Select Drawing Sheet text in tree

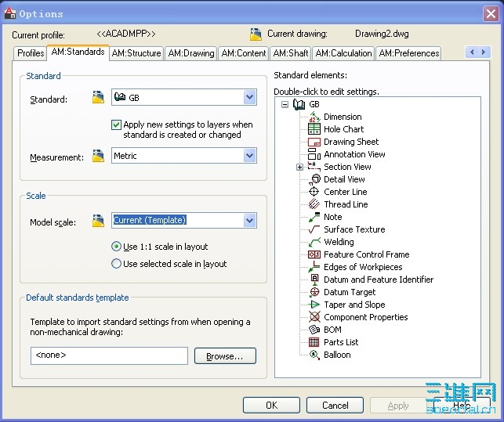[x=351, y=142]
